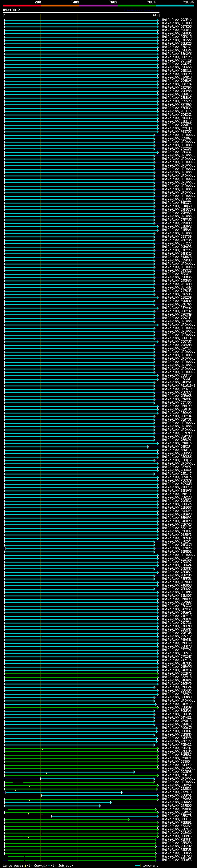
Task: Select the UniRef100_P38377 label
Action: pos(176,392)
